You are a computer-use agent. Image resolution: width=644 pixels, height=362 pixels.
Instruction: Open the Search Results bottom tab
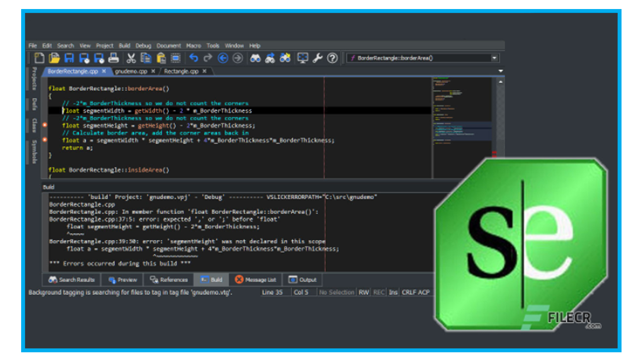71,280
